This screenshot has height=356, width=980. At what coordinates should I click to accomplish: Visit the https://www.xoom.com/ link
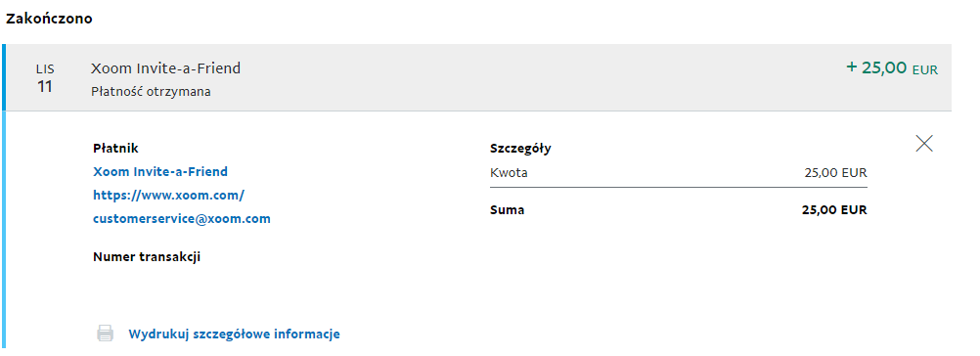[x=169, y=196]
